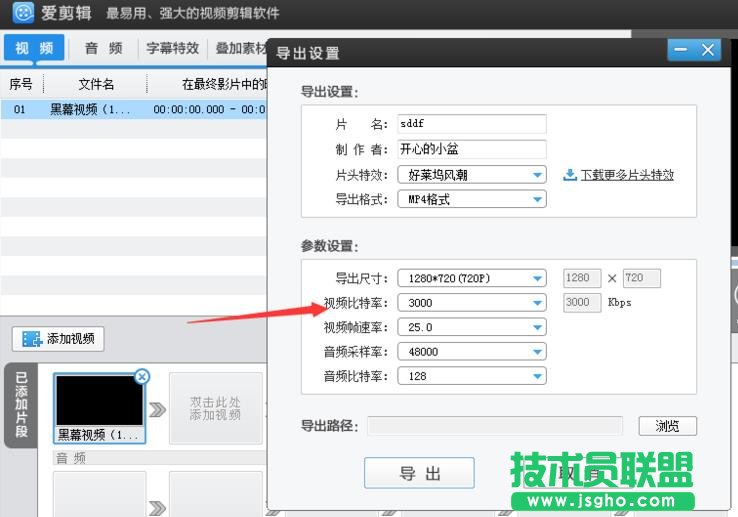Click the 双击此处添加视频 placeholder slot
The image size is (738, 517).
click(216, 408)
